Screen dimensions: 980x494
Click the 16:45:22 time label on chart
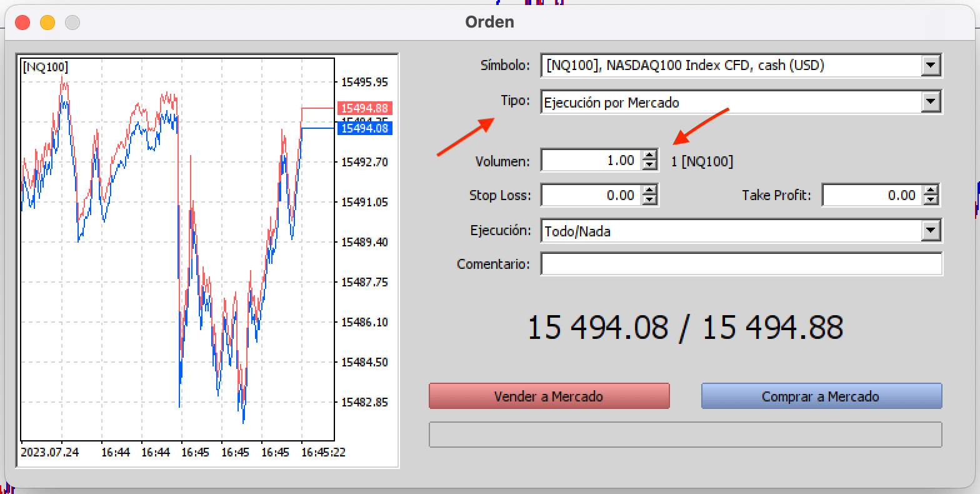[324, 451]
